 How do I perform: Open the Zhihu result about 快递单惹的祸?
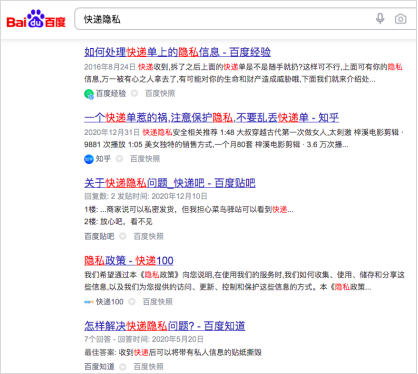point(211,117)
